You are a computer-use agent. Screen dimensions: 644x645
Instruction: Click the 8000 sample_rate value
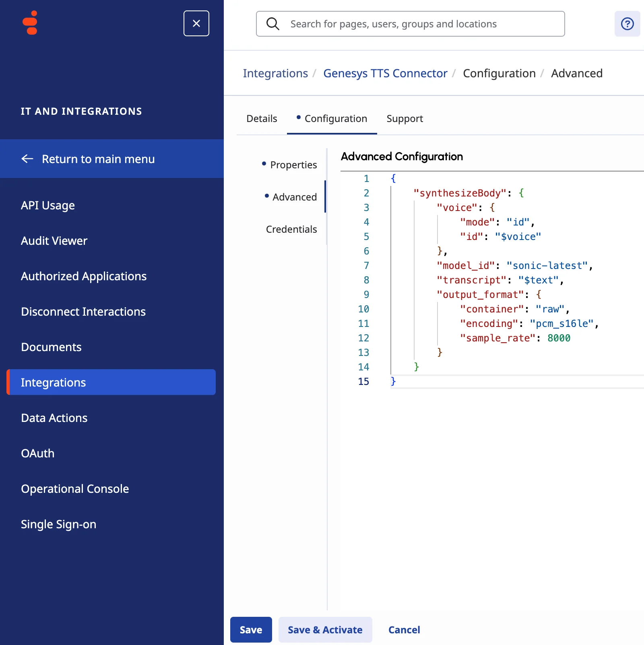559,338
